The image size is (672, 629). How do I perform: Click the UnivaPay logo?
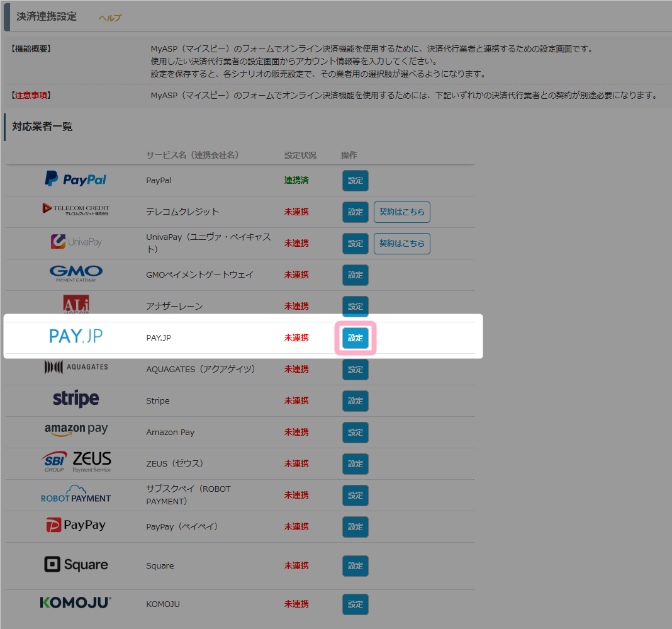(x=76, y=242)
